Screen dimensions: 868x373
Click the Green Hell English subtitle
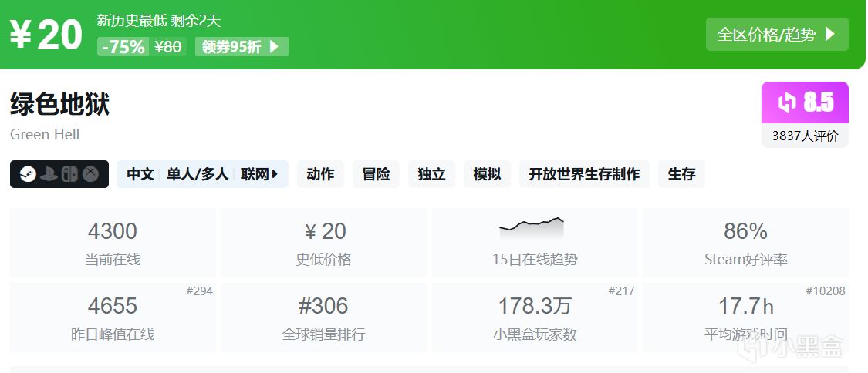tap(45, 135)
